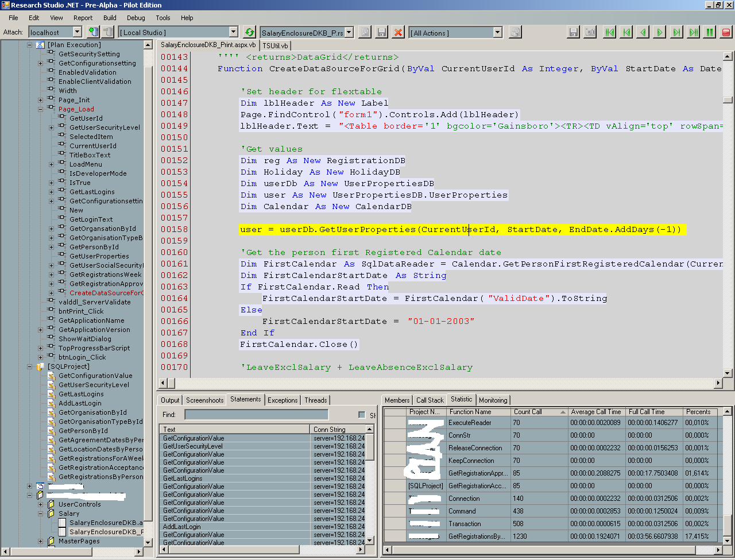The height and width of the screenshot is (560, 735).
Task: Click the Find text input field
Action: [x=256, y=415]
